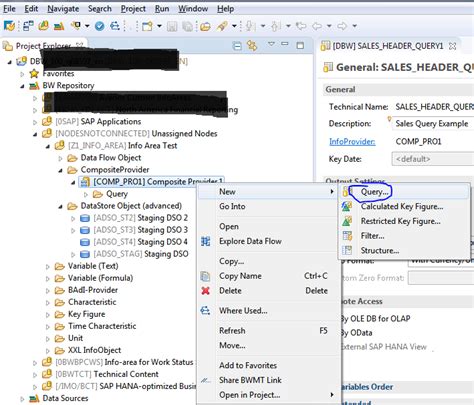
Task: Open the rocket launch dropdown arrow
Action: [x=234, y=26]
